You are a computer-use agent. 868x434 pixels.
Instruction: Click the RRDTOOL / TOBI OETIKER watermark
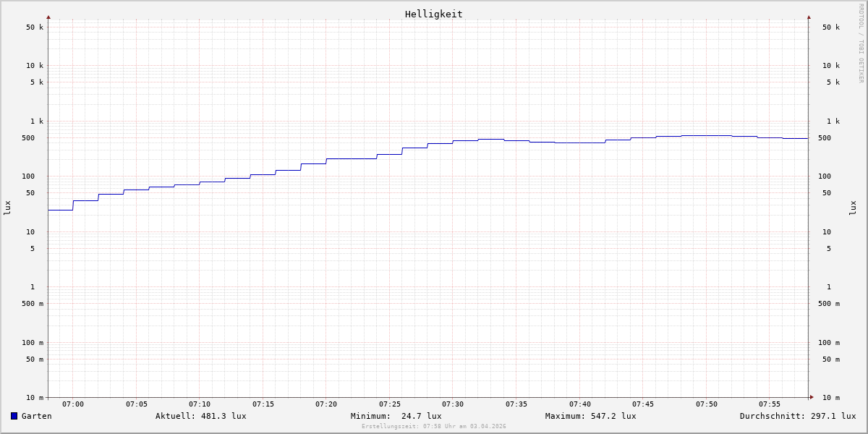(861, 43)
